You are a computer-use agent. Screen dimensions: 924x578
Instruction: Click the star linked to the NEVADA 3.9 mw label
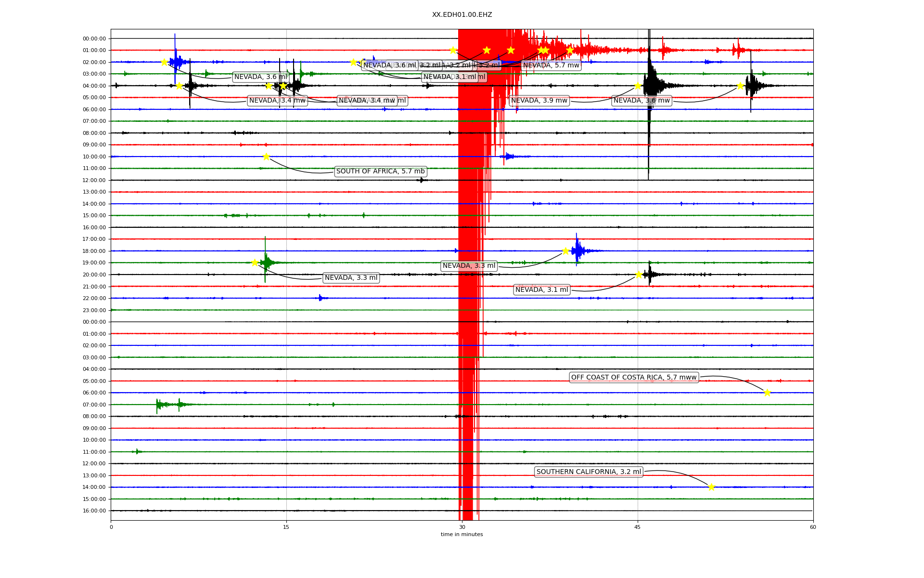click(x=638, y=86)
